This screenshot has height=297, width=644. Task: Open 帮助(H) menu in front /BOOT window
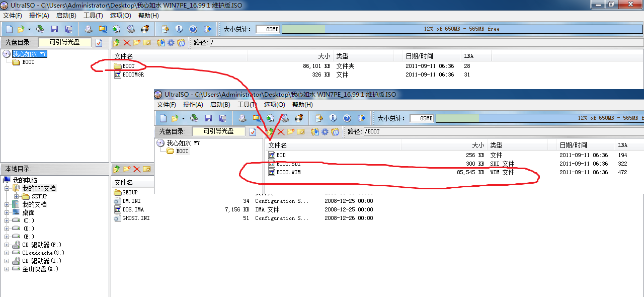(x=302, y=105)
